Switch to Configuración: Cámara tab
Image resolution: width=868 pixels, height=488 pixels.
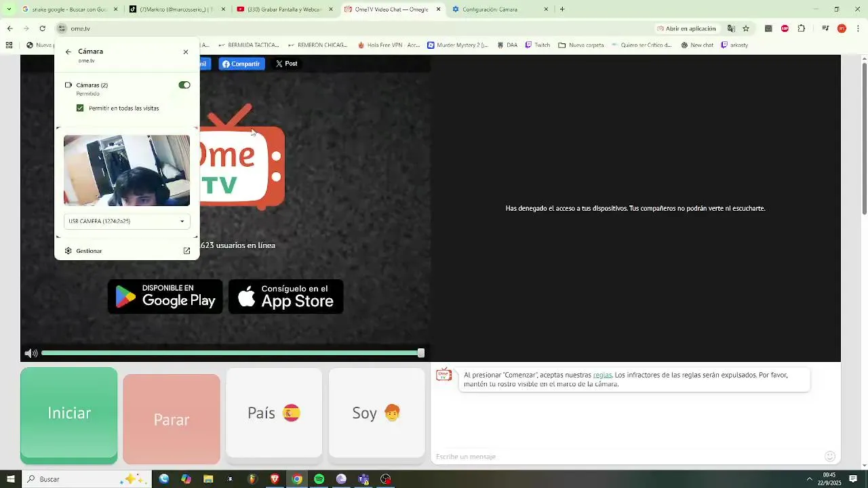click(x=500, y=9)
